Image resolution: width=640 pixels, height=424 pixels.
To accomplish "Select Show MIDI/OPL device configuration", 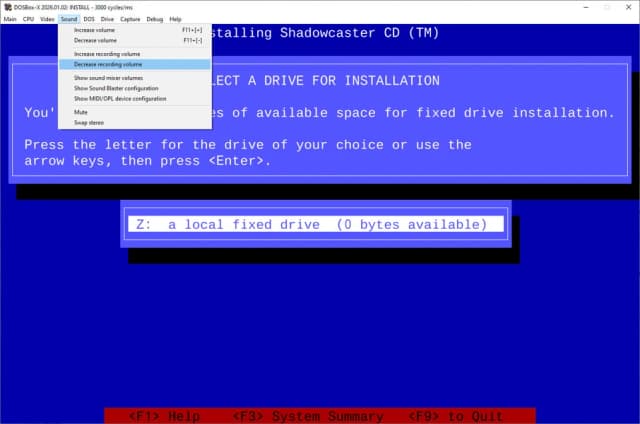I will (135, 99).
